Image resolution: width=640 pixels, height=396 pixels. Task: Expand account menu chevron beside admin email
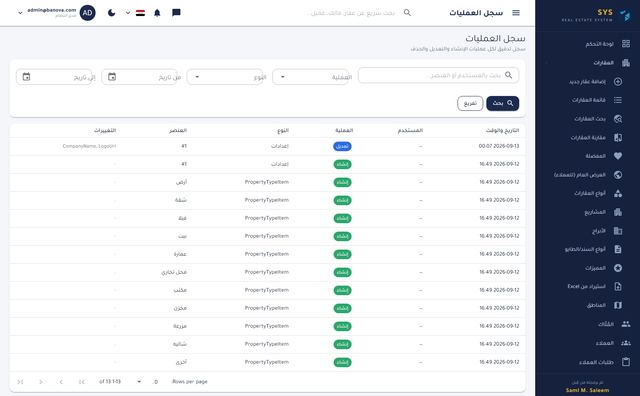20,13
